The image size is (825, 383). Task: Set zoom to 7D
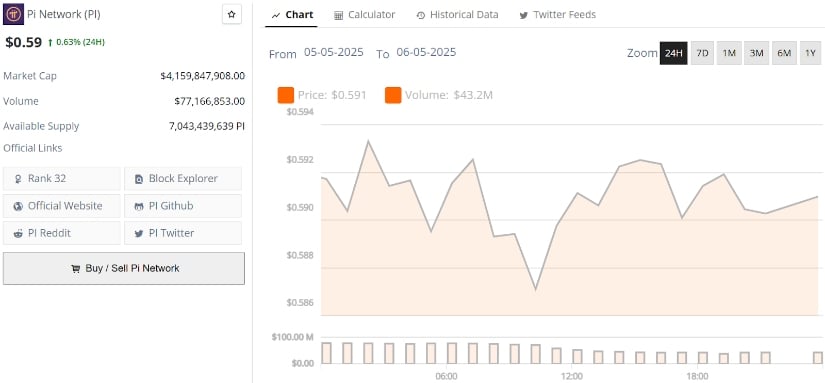pos(702,53)
